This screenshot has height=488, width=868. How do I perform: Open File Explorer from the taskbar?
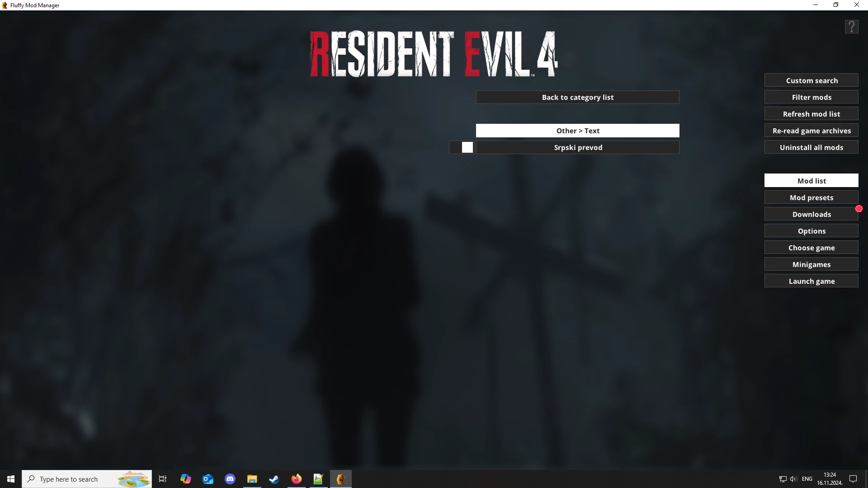pyautogui.click(x=252, y=479)
